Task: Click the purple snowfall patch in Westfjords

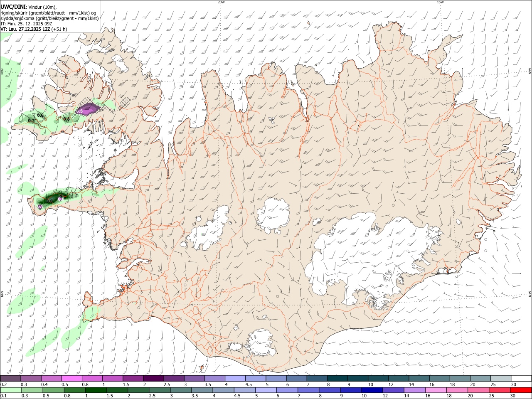Action: [87, 109]
